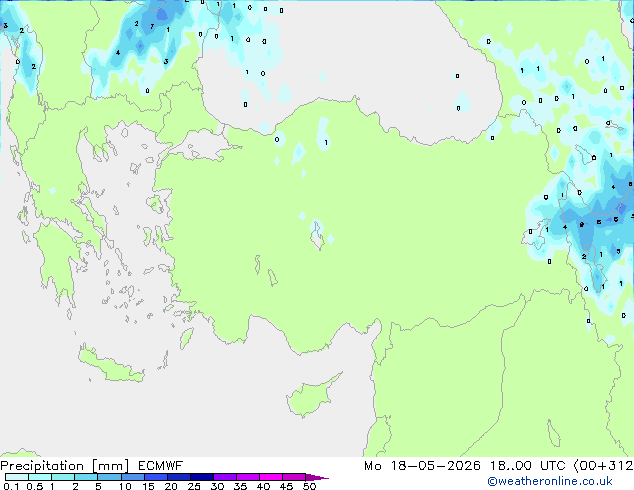
Task: Click the 20–25 mm legend color segment
Action: [178, 477]
